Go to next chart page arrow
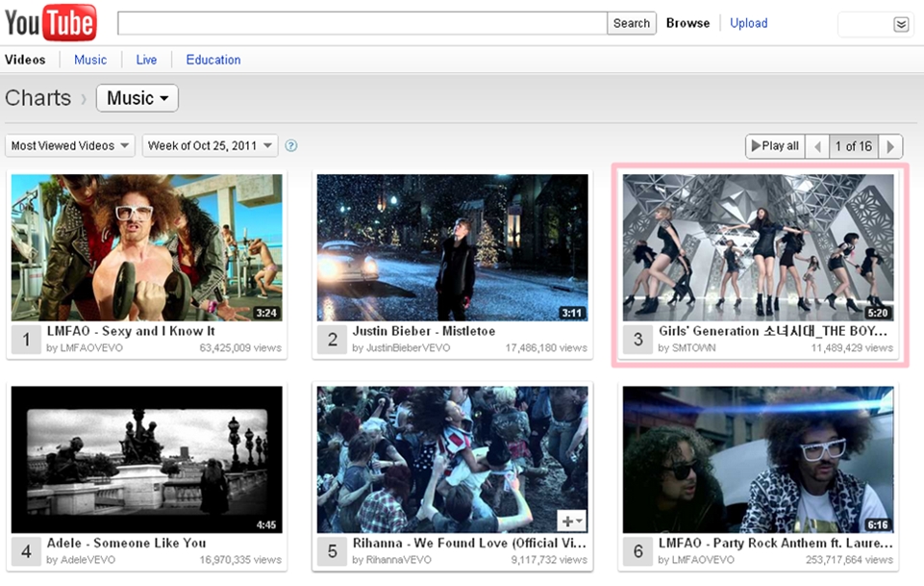The height and width of the screenshot is (586, 924). pyautogui.click(x=890, y=146)
